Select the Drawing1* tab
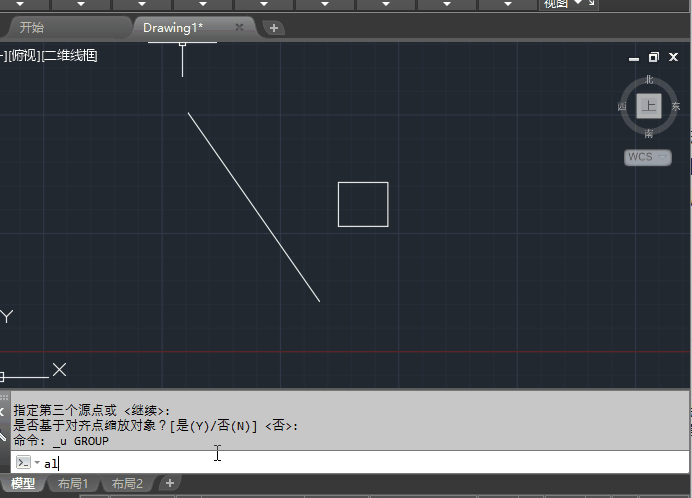Viewport: 692px width, 498px height. (174, 28)
